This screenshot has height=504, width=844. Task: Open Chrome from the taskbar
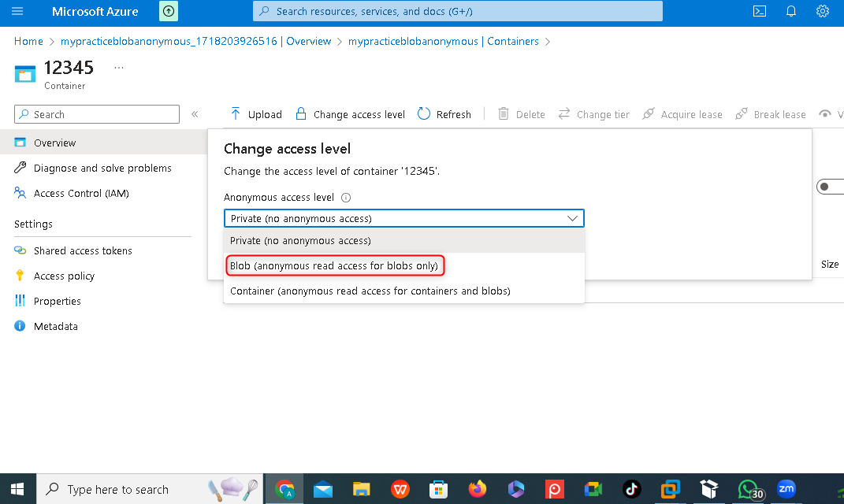(284, 489)
